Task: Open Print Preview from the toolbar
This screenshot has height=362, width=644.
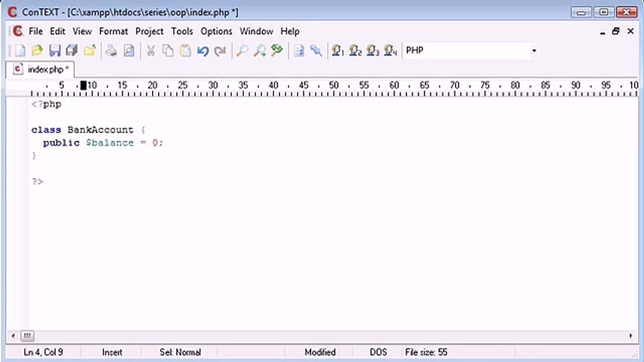Action: [x=129, y=50]
